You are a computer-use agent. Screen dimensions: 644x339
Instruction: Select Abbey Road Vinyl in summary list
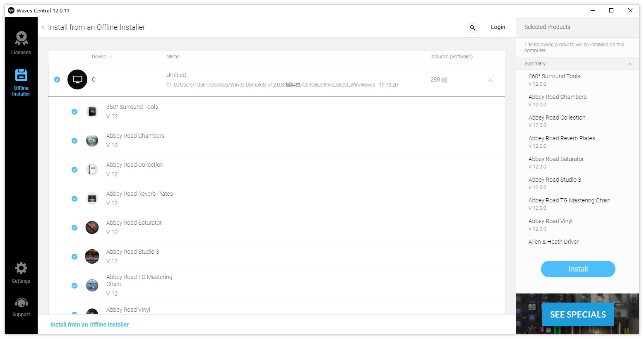(550, 224)
